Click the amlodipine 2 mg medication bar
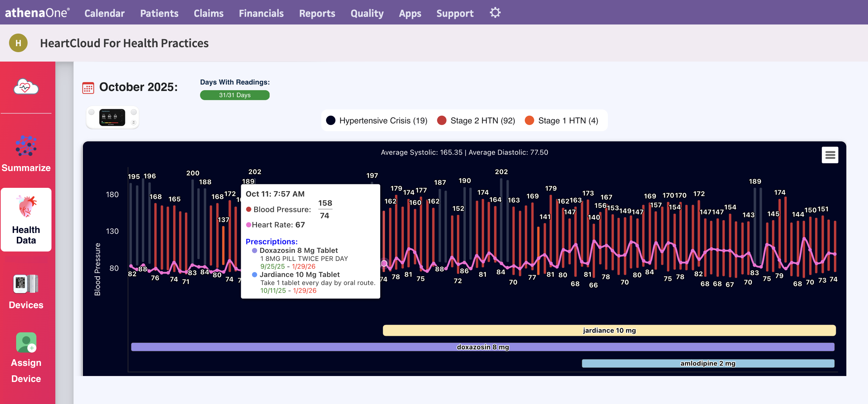868x404 pixels. pos(708,363)
